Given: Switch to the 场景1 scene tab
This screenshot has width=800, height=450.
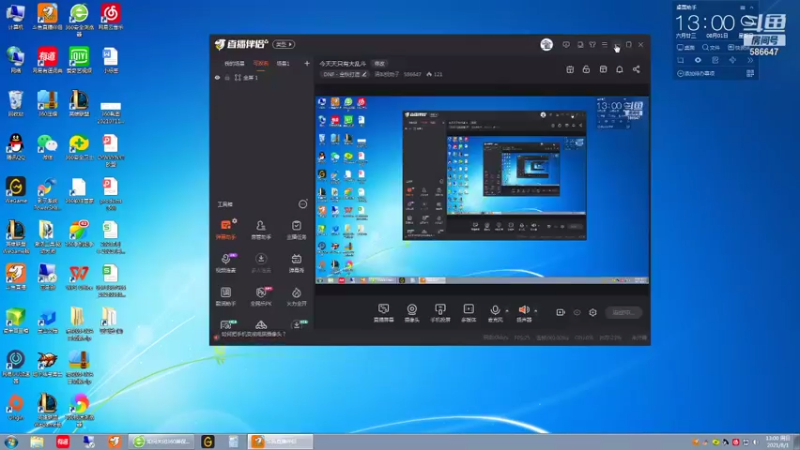Looking at the screenshot, I should (x=283, y=64).
